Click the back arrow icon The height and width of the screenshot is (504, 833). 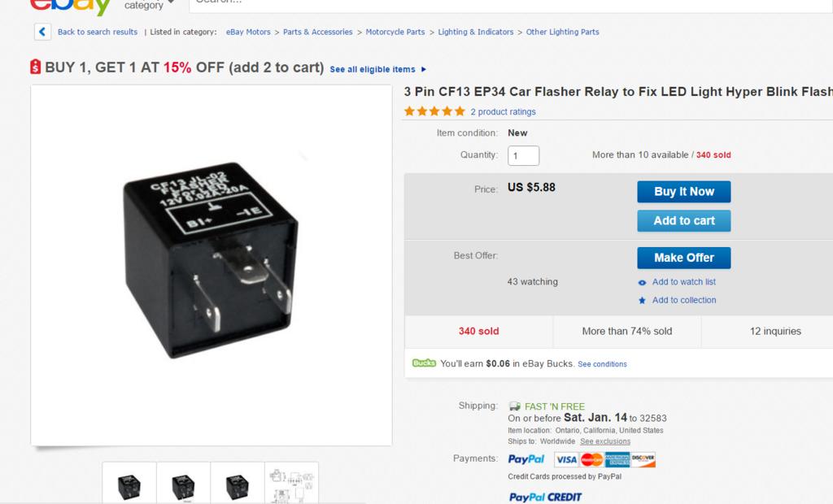pos(42,32)
